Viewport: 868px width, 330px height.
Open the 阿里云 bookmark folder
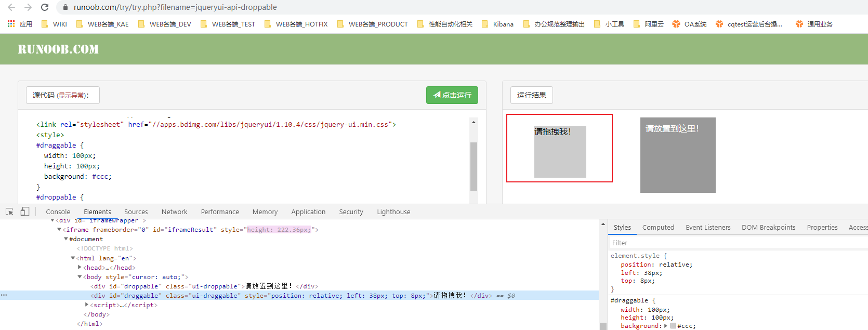649,24
